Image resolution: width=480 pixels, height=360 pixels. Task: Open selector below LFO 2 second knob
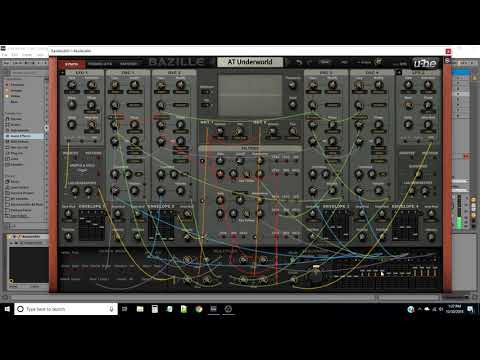pyautogui.click(x=428, y=92)
